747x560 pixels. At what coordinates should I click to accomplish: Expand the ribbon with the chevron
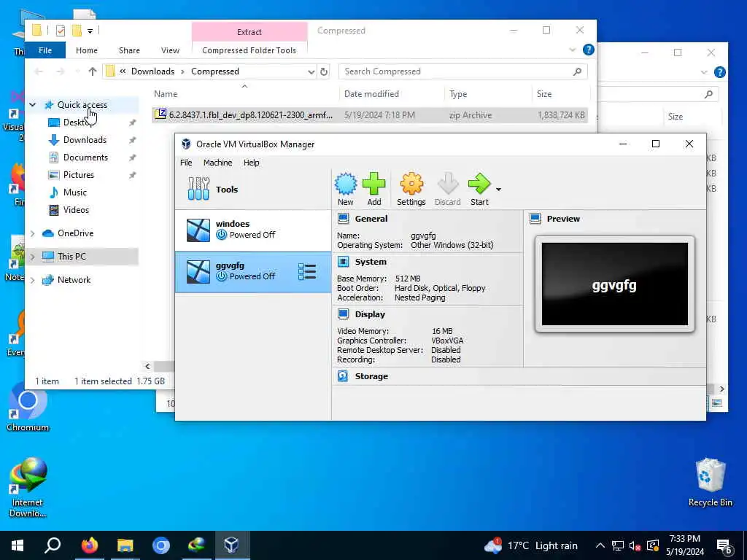(x=572, y=50)
